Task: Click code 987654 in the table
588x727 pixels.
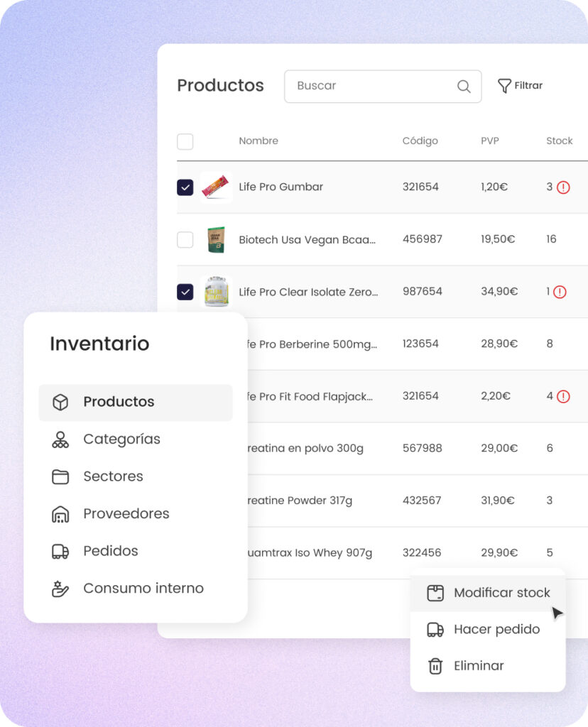Action: tap(422, 292)
